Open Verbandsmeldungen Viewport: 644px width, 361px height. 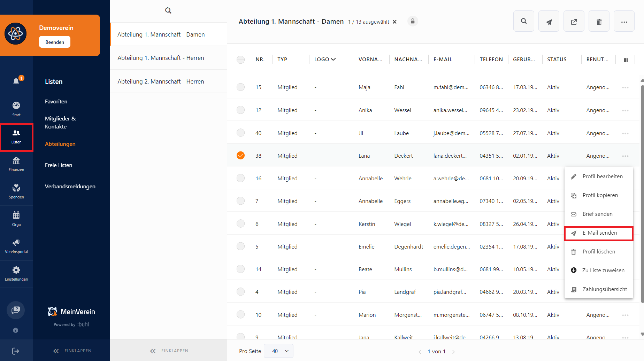(x=70, y=187)
